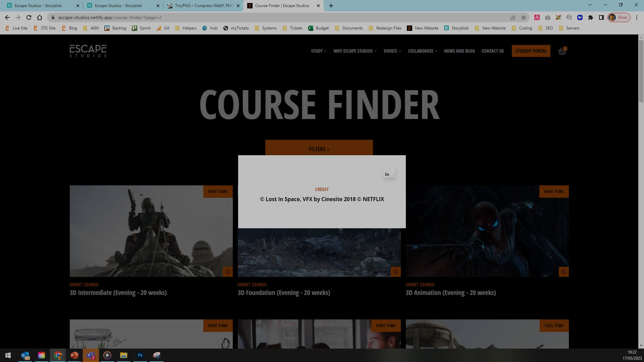The width and height of the screenshot is (644, 362).
Task: Open the Helpers bookmarks folder
Action: coord(186,28)
